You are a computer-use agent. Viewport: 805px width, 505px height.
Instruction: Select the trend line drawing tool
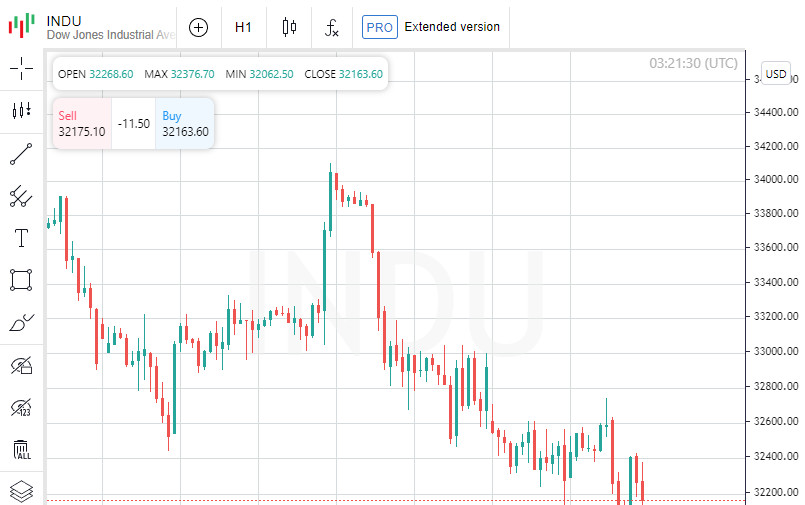(x=21, y=153)
